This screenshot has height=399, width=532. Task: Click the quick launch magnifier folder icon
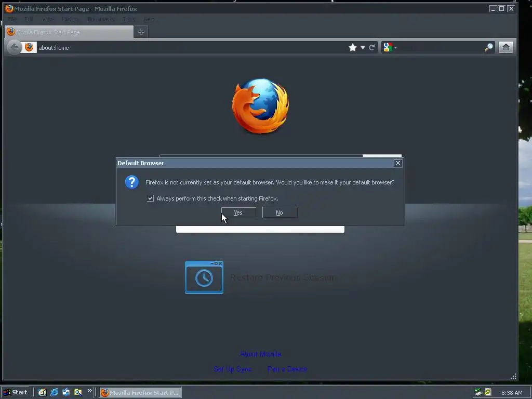[78, 392]
